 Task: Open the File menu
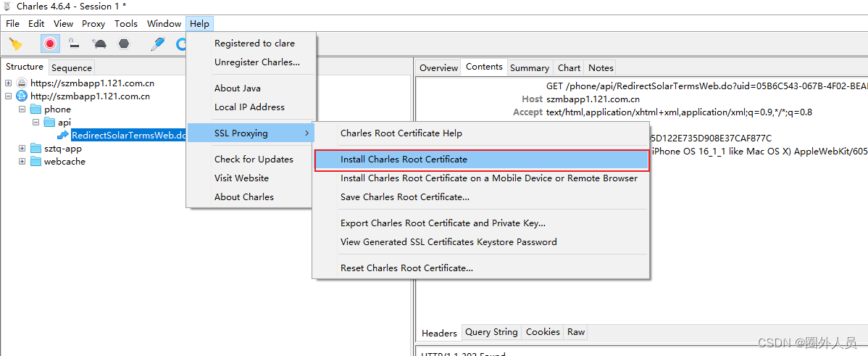pyautogui.click(x=12, y=24)
